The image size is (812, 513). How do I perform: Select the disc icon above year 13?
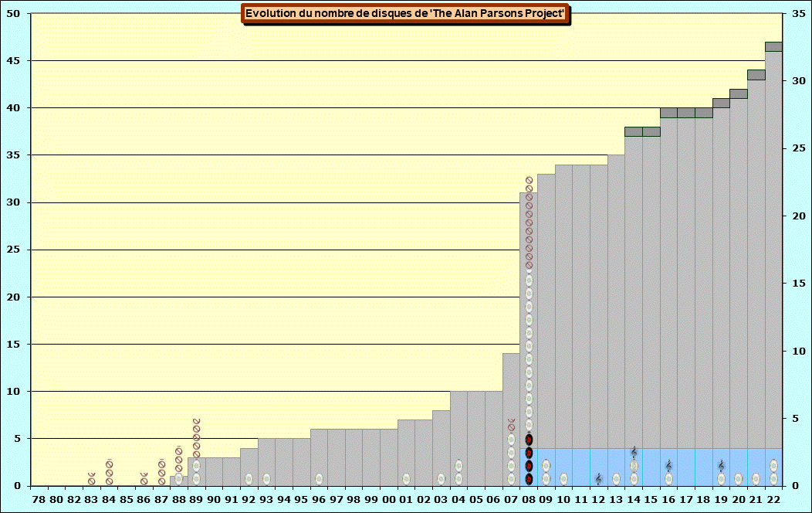(x=616, y=479)
